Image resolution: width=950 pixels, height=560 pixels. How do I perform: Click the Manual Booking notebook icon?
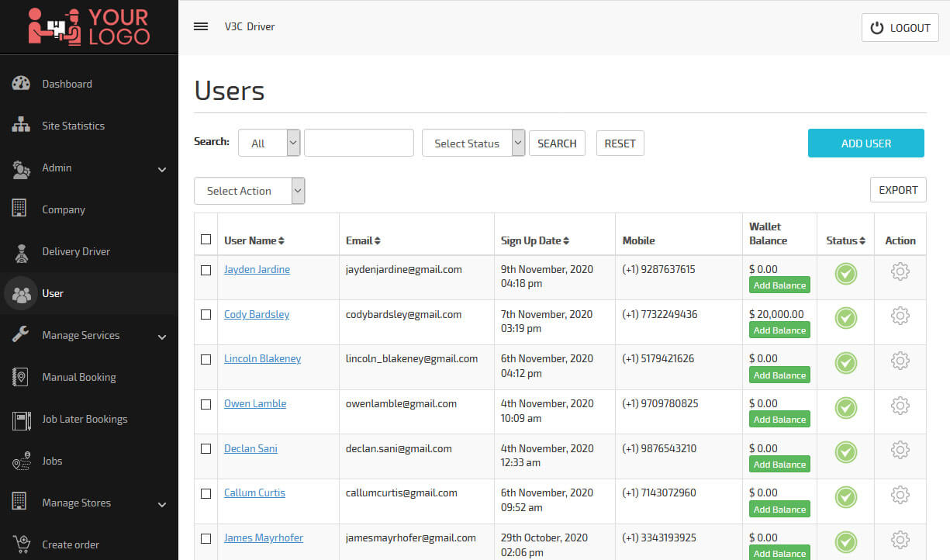coord(20,377)
